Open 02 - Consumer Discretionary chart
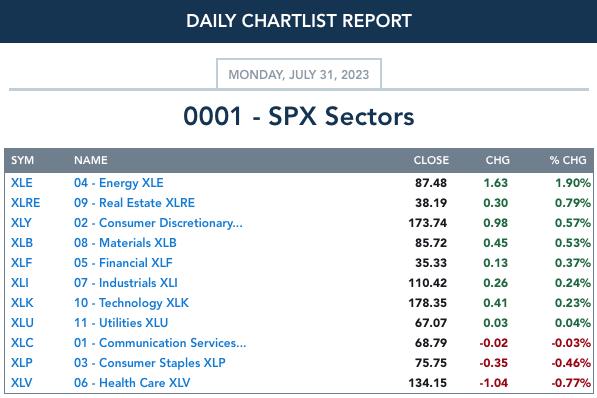The height and width of the screenshot is (398, 597). 158,223
